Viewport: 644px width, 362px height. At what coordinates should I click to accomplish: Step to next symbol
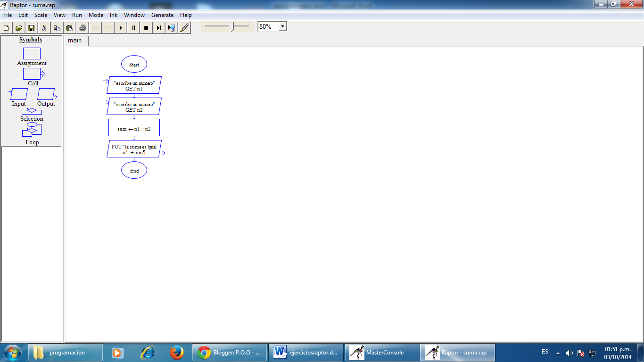pyautogui.click(x=159, y=28)
